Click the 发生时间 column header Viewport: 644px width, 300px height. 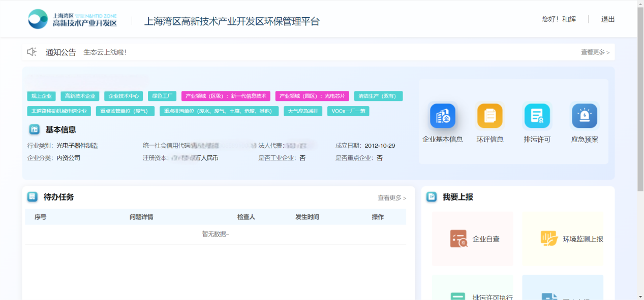pyautogui.click(x=307, y=217)
